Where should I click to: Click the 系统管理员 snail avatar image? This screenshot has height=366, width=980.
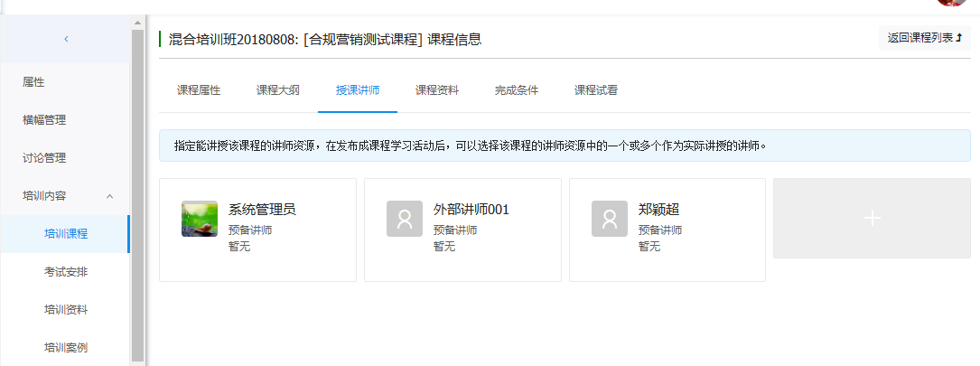[200, 219]
